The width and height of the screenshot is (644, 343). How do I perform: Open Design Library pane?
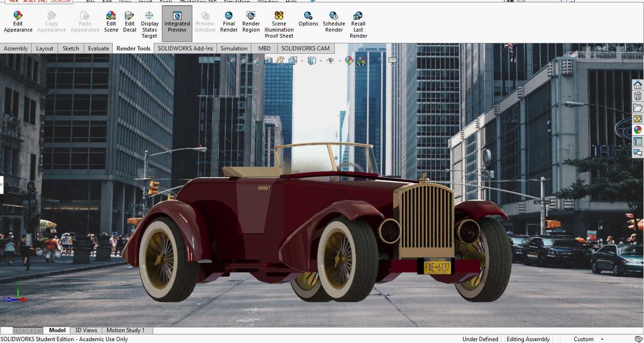point(638,97)
